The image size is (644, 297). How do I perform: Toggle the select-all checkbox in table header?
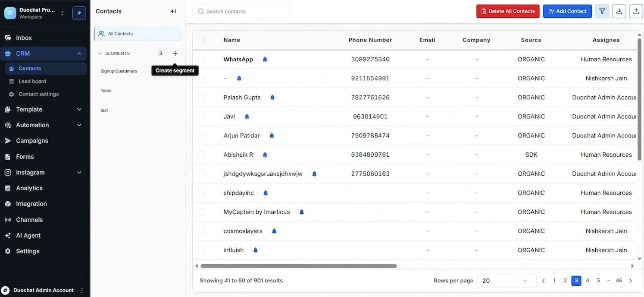point(201,40)
